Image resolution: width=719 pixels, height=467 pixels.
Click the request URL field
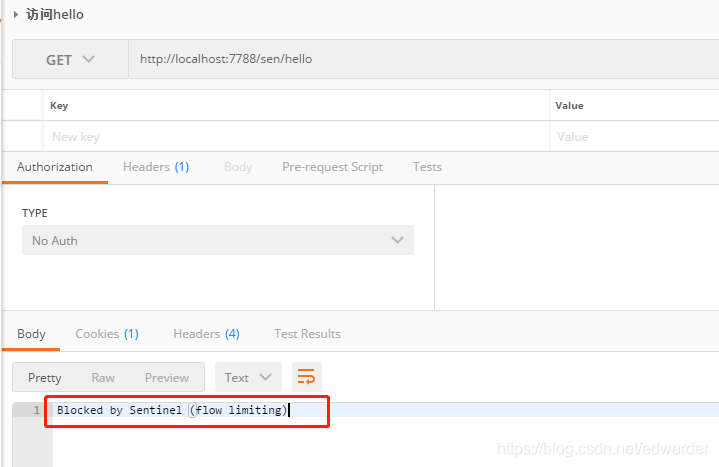[x=424, y=59]
